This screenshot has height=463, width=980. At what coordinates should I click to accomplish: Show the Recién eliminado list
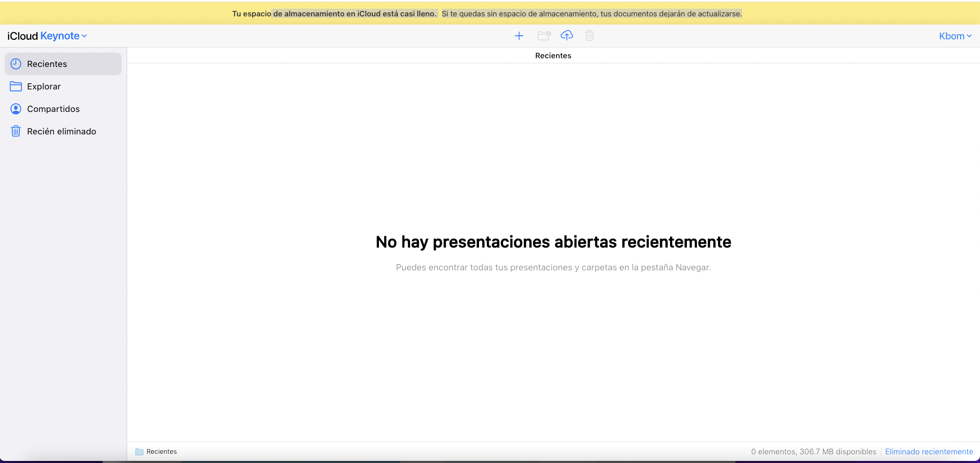pyautogui.click(x=61, y=131)
